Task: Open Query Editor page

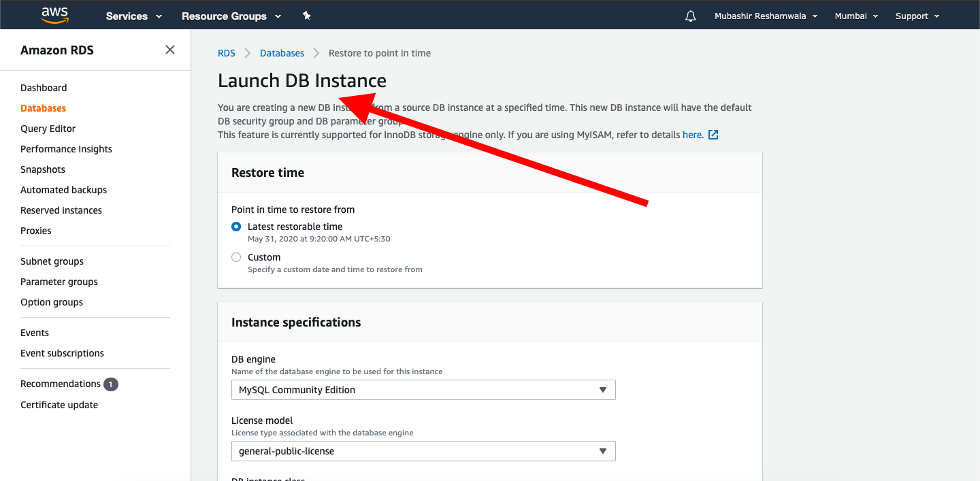Action: coord(48,129)
